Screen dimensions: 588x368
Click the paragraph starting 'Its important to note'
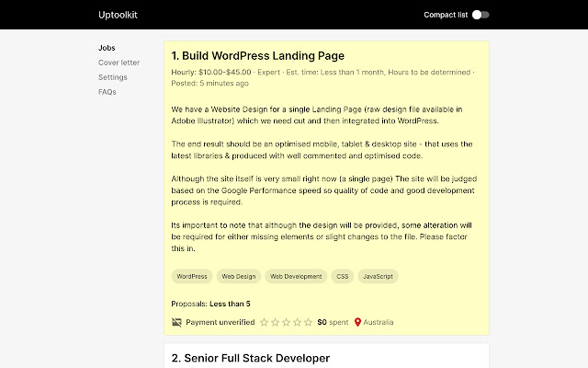(322, 236)
